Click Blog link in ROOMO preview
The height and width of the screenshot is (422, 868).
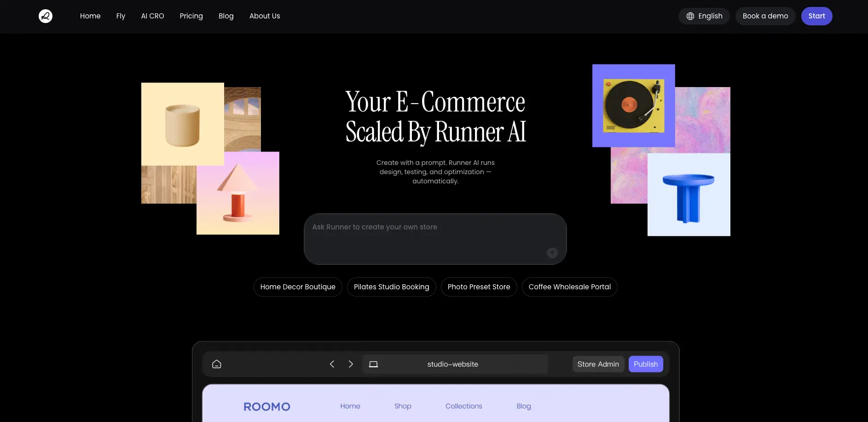[524, 406]
